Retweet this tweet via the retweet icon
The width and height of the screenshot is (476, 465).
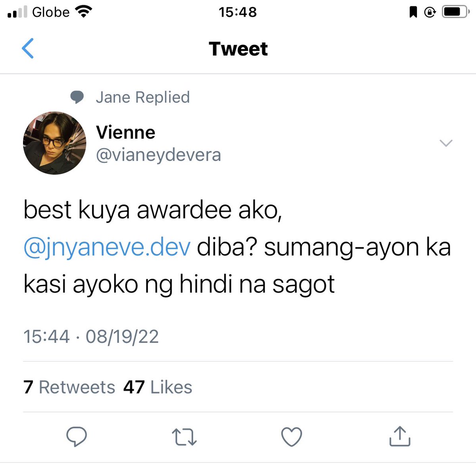(184, 437)
